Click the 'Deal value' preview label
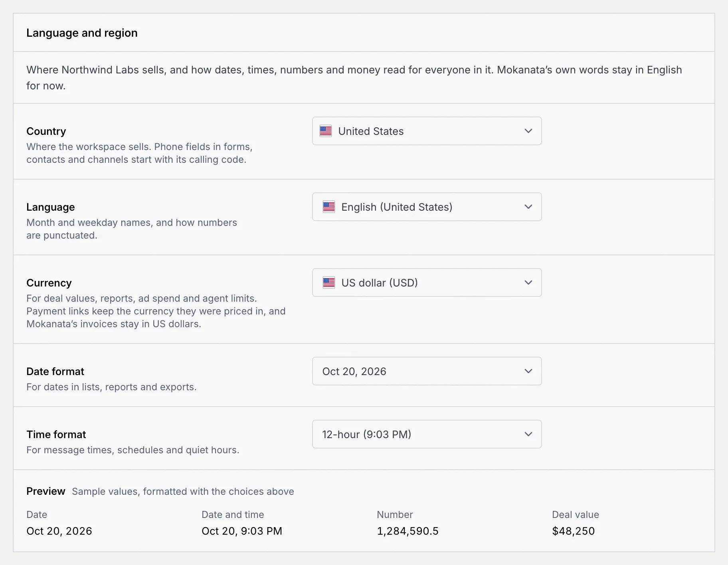The width and height of the screenshot is (728, 565). [x=576, y=515]
